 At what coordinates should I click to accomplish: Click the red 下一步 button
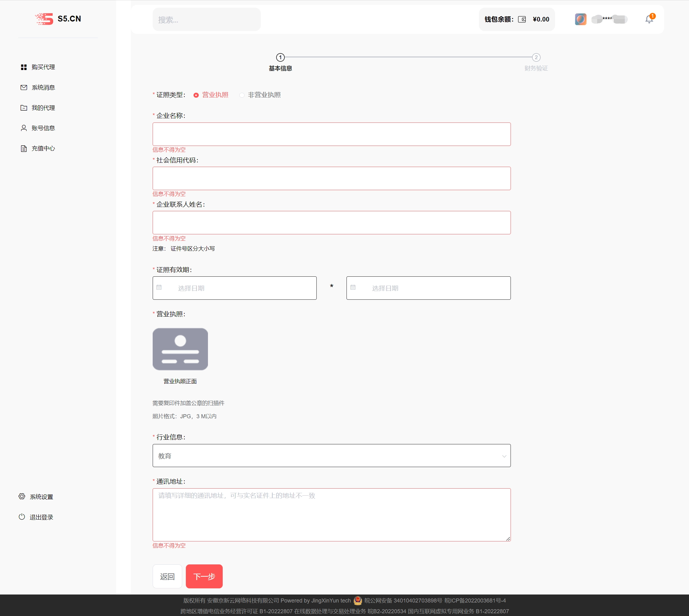(204, 576)
